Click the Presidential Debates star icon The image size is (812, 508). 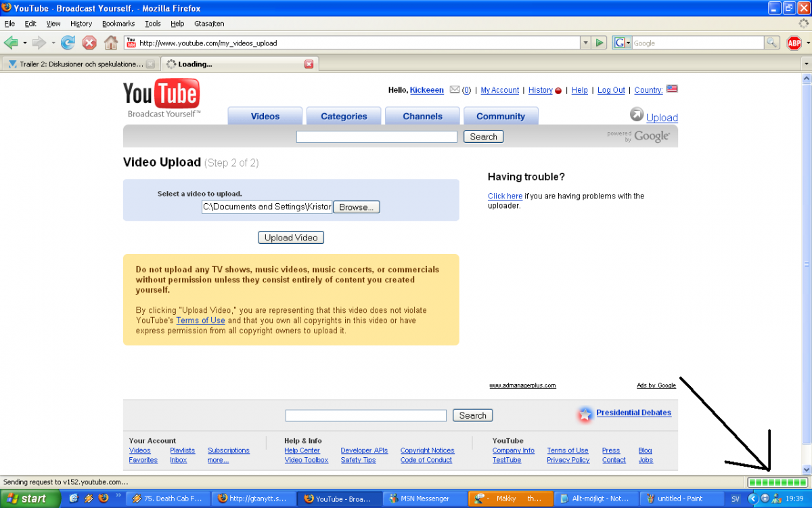point(585,415)
